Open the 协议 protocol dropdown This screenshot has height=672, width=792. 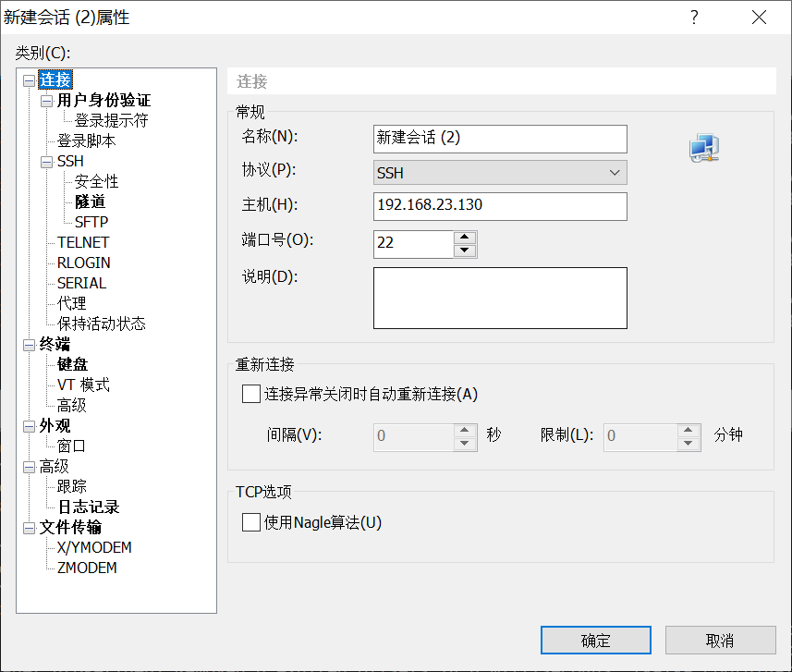click(615, 172)
